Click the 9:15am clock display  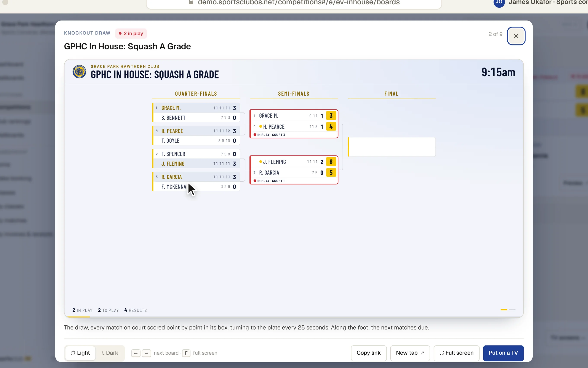coord(498,72)
